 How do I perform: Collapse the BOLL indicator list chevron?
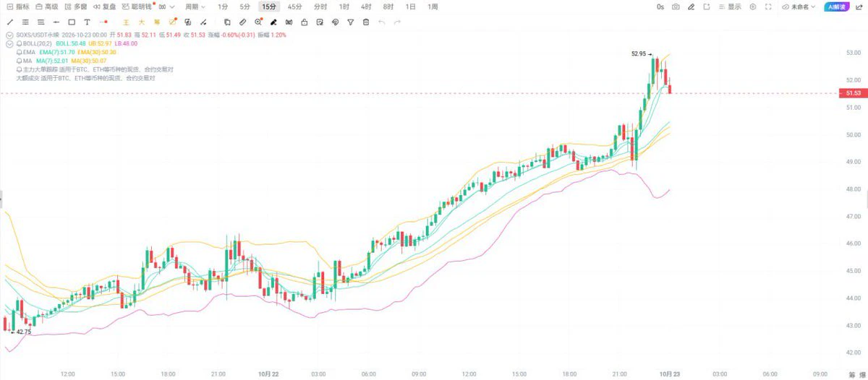point(9,43)
